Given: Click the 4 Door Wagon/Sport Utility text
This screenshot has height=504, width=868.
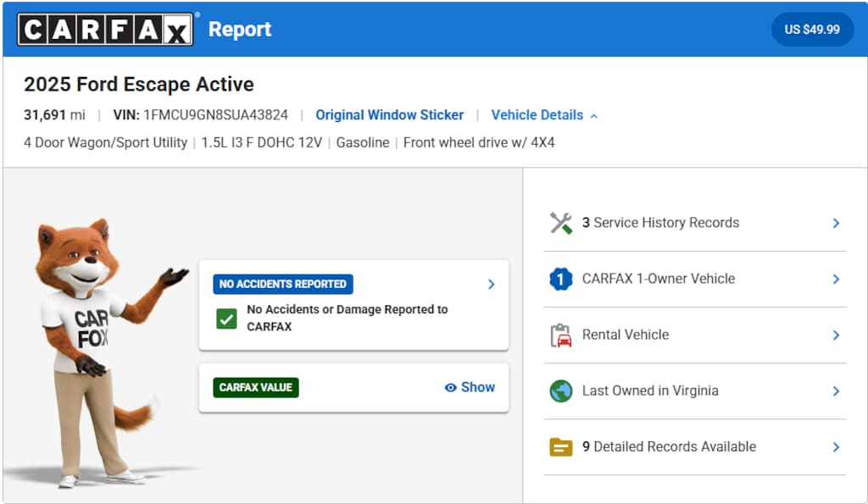Looking at the screenshot, I should pos(105,143).
